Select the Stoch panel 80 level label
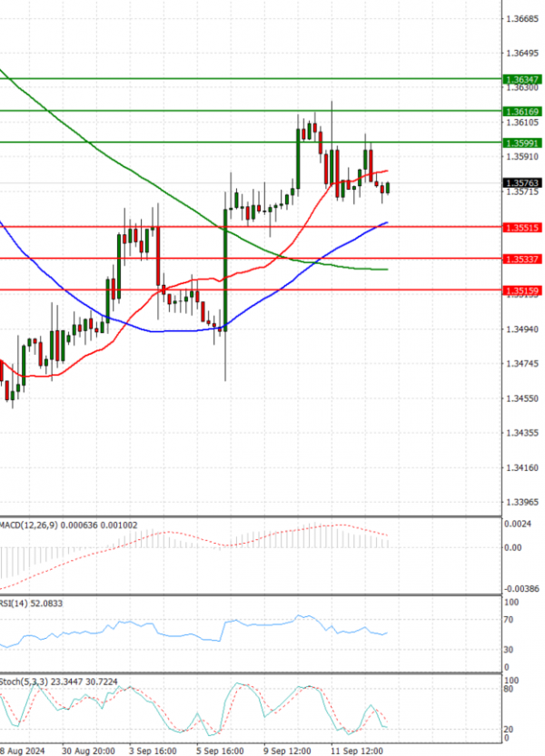The height and width of the screenshot is (756, 545). (x=509, y=690)
